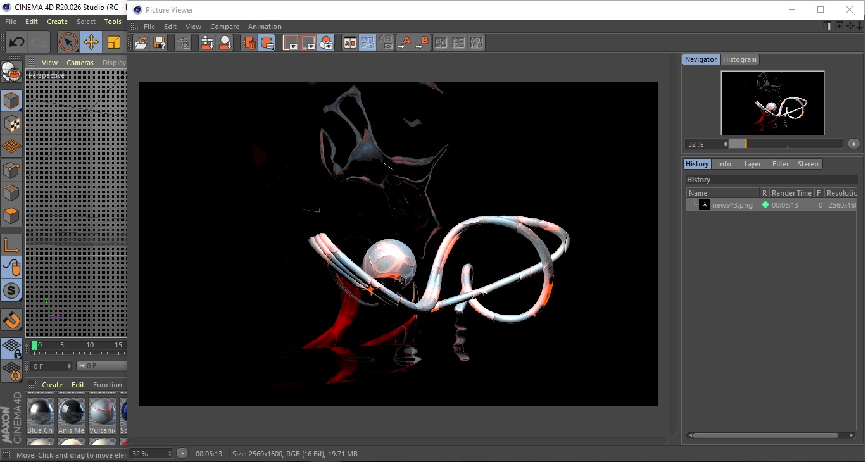The height and width of the screenshot is (462, 868).
Task: Click the Stop Rendering icon in Picture Viewer toolbar
Action: tap(183, 43)
